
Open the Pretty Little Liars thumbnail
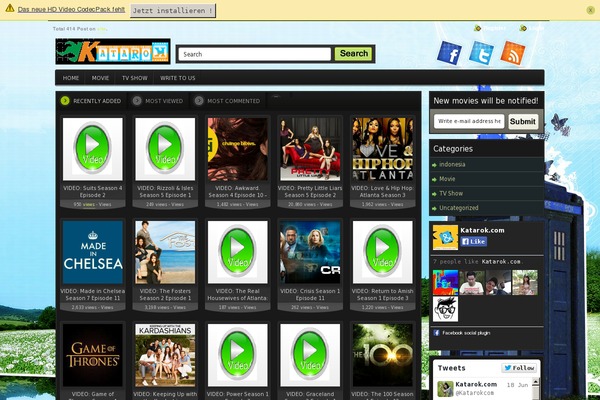pos(310,149)
